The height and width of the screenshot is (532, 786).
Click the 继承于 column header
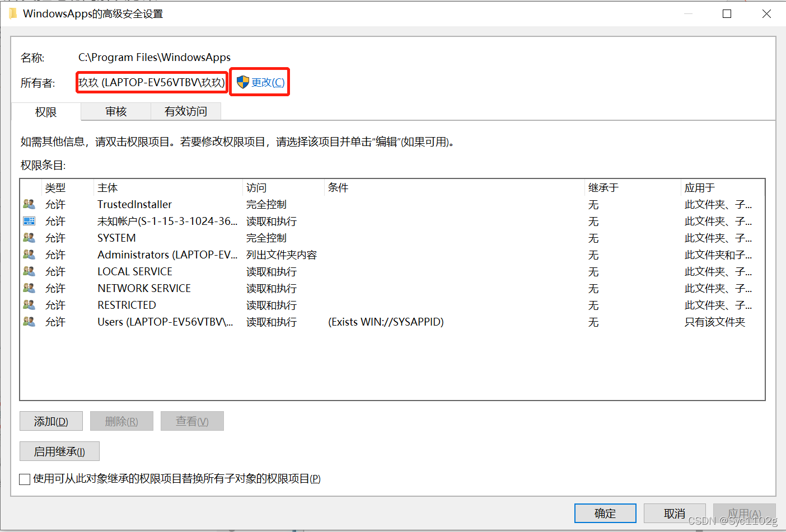click(x=633, y=187)
